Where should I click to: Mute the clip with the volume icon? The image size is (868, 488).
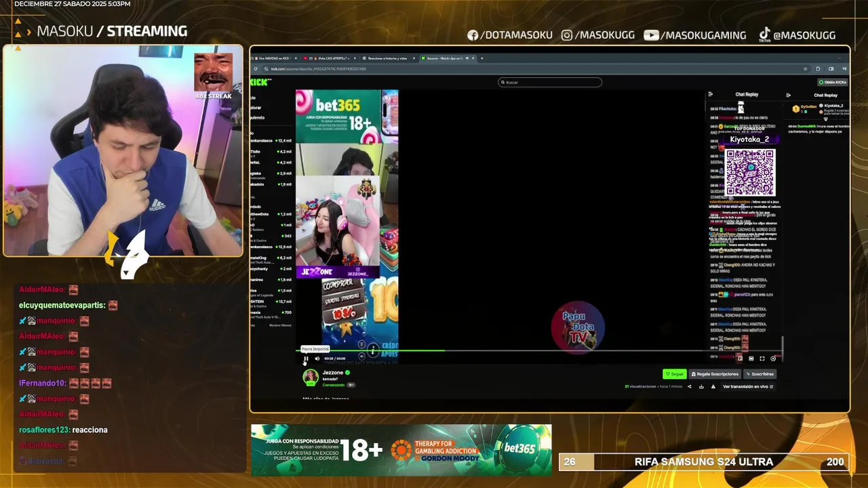click(317, 359)
